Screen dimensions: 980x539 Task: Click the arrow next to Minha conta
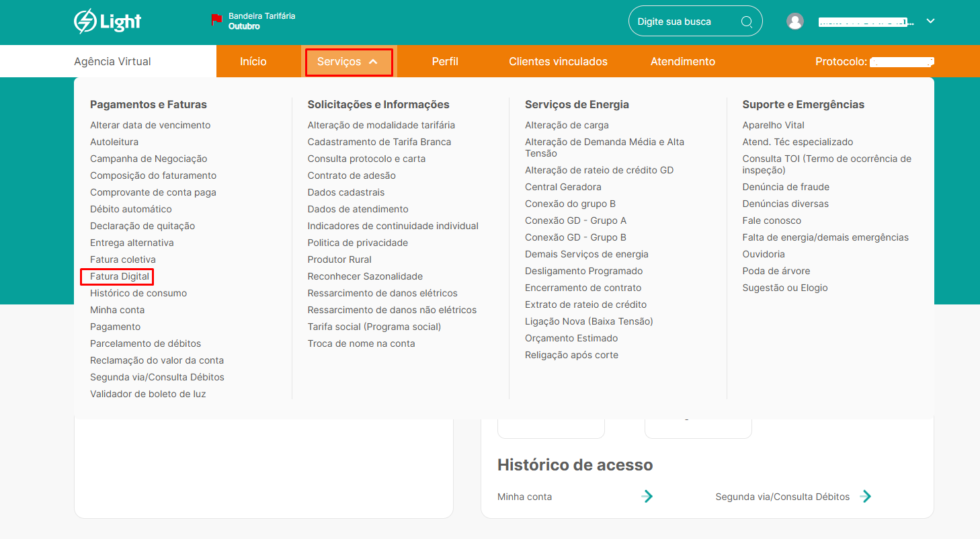point(647,497)
